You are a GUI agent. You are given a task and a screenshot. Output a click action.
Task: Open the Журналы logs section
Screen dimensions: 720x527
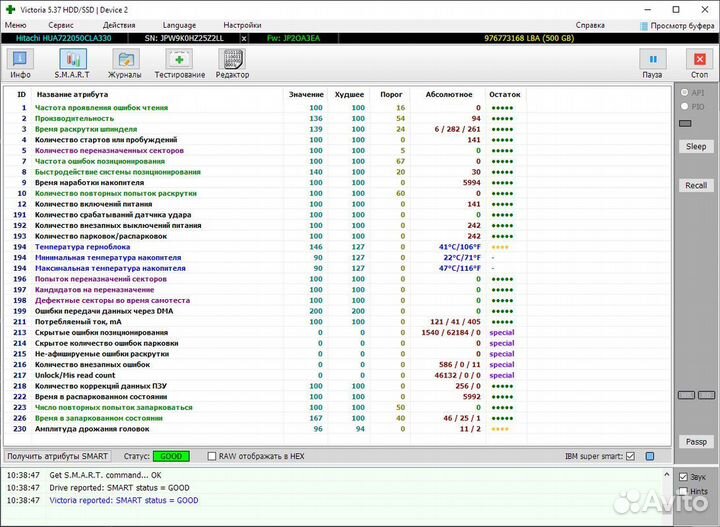pyautogui.click(x=125, y=63)
